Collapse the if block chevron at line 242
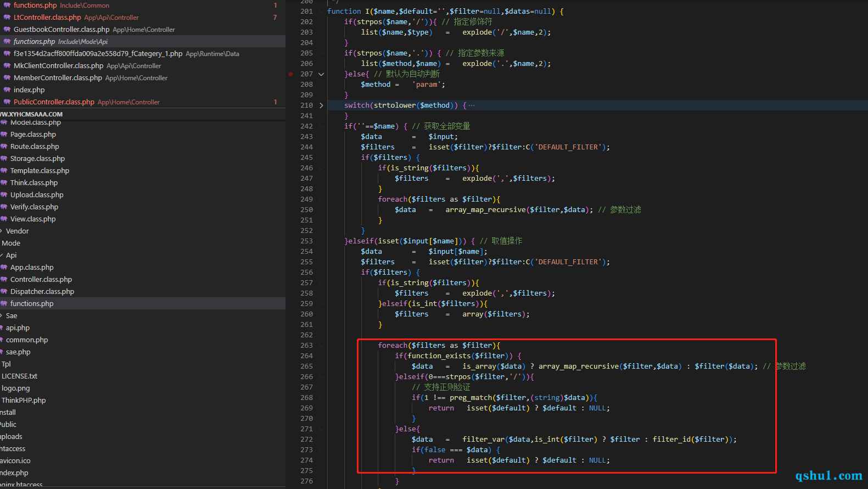This screenshot has height=489, width=868. click(x=321, y=126)
